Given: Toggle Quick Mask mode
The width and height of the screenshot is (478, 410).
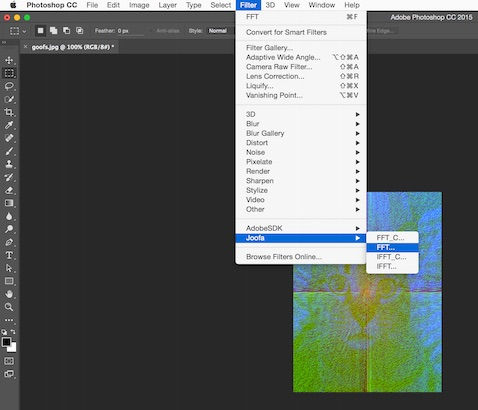Looking at the screenshot, I should coord(9,361).
